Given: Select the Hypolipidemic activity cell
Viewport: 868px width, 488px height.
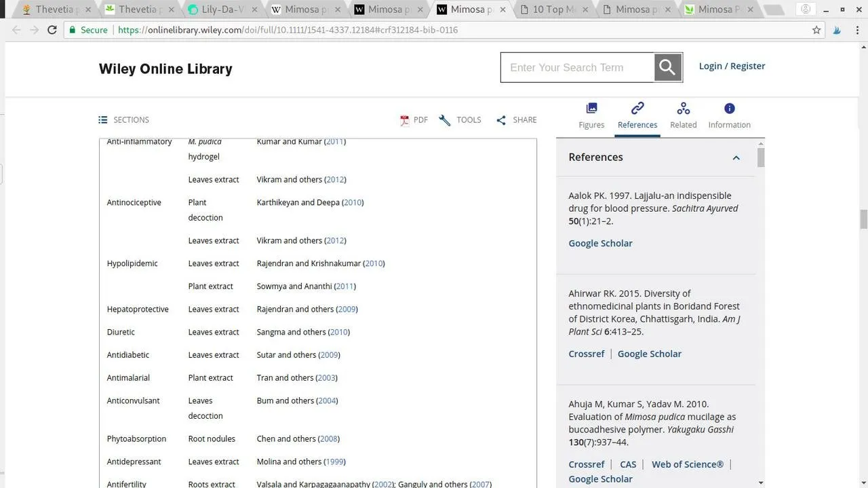Looking at the screenshot, I should (x=132, y=263).
